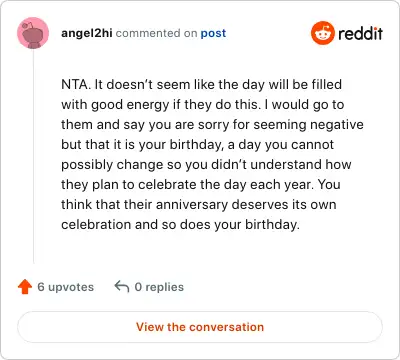Click the orange upvote arrow icon

pos(25,287)
